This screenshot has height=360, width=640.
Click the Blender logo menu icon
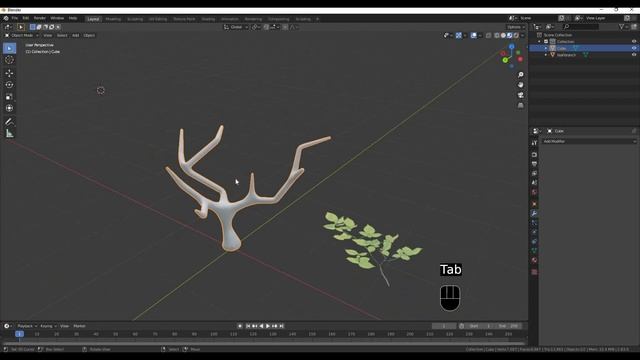tap(6, 18)
